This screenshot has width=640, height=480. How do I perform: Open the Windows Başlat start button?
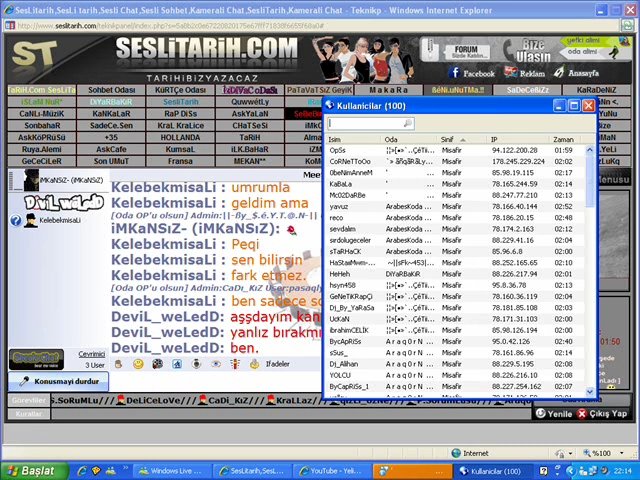(x=34, y=471)
